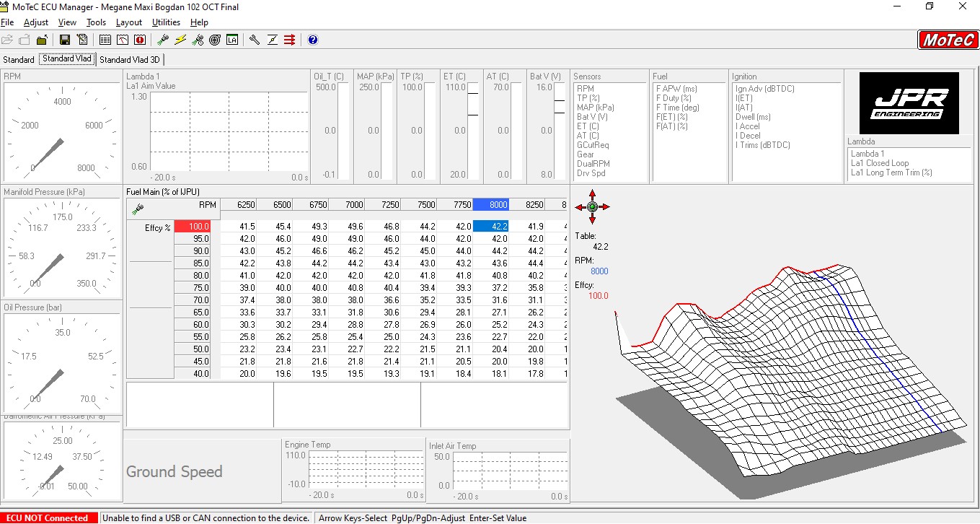Click the Upload file to ECU icon
This screenshot has height=524, width=980.
(43, 40)
